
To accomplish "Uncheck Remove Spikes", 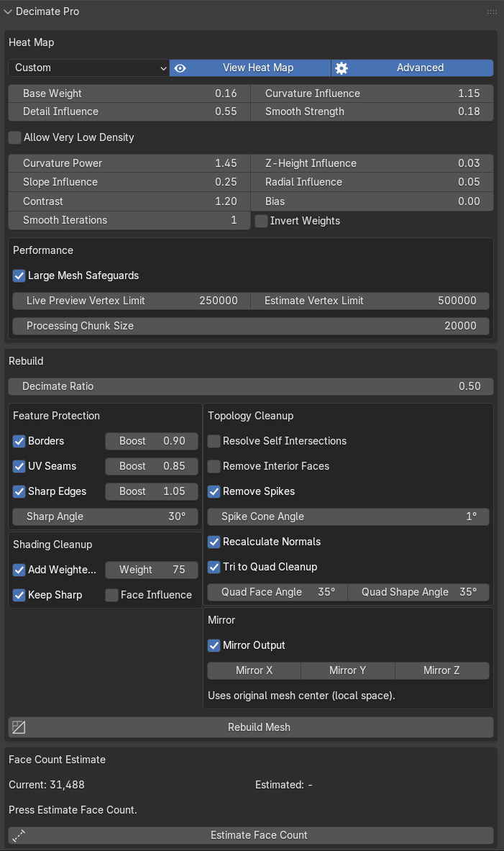I will coord(214,492).
